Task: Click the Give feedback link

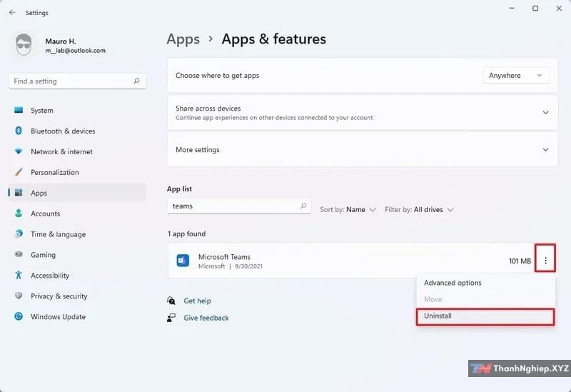Action: coord(206,318)
